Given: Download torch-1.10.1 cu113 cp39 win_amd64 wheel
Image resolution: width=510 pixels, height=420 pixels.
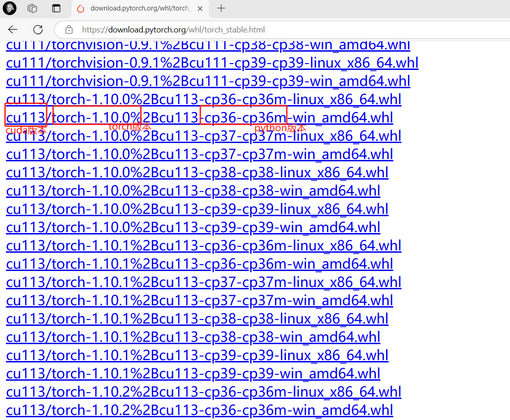Looking at the screenshot, I should (x=193, y=373).
